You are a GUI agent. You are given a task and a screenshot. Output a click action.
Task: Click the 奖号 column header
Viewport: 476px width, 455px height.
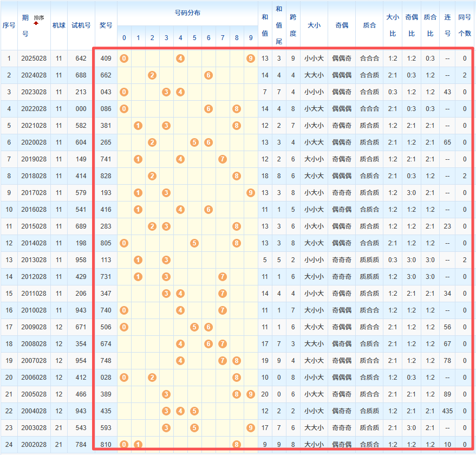[x=106, y=25]
